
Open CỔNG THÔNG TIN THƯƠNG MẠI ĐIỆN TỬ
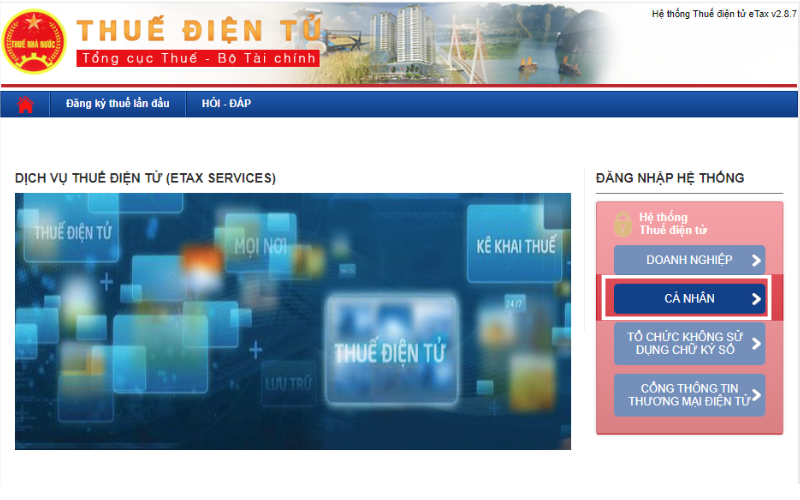pyautogui.click(x=689, y=395)
